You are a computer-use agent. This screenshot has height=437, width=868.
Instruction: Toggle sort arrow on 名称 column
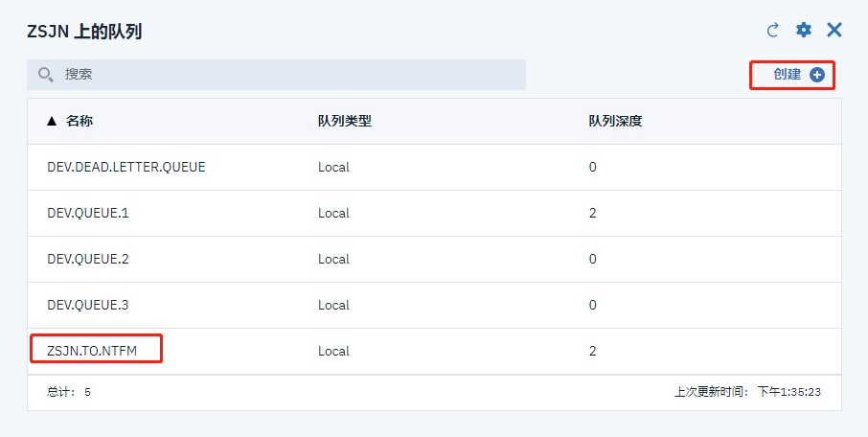52,122
